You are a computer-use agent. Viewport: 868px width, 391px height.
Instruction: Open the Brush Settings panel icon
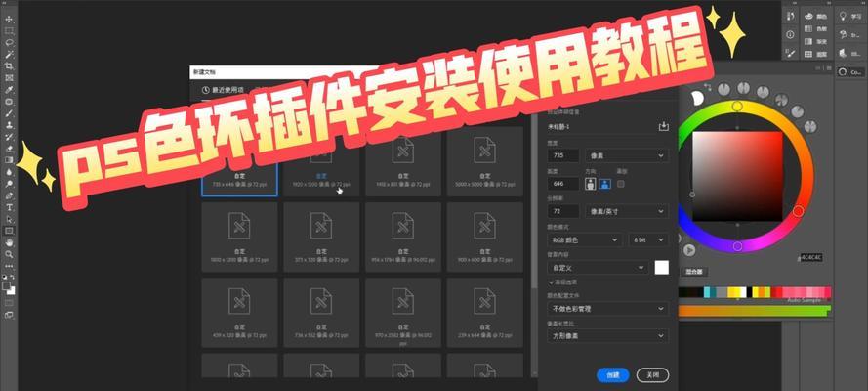click(x=791, y=53)
